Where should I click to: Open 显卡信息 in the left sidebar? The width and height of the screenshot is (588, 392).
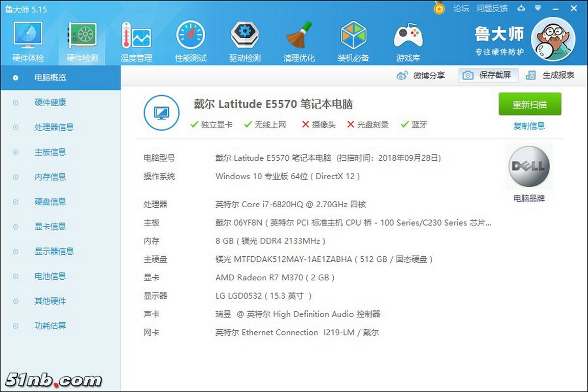coord(50,227)
